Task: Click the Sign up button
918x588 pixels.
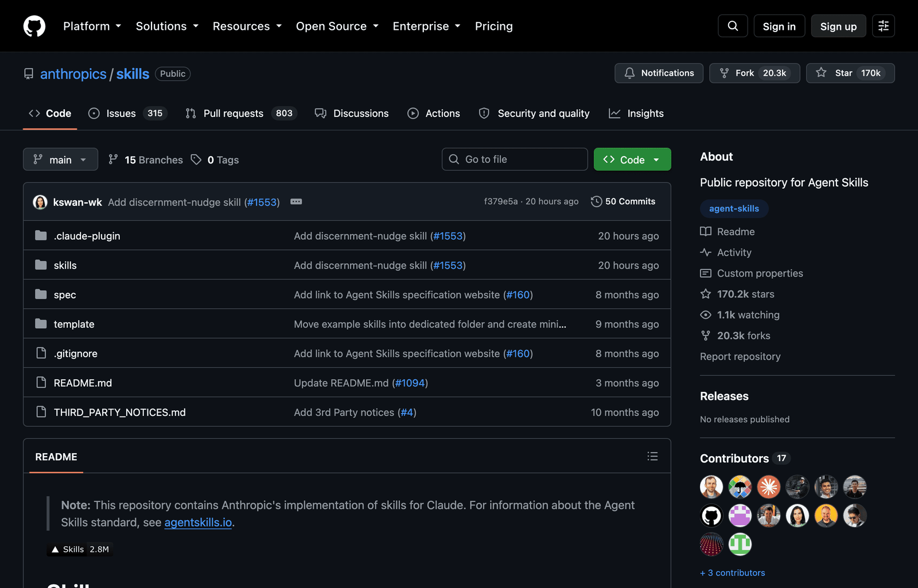Action: [x=838, y=26]
